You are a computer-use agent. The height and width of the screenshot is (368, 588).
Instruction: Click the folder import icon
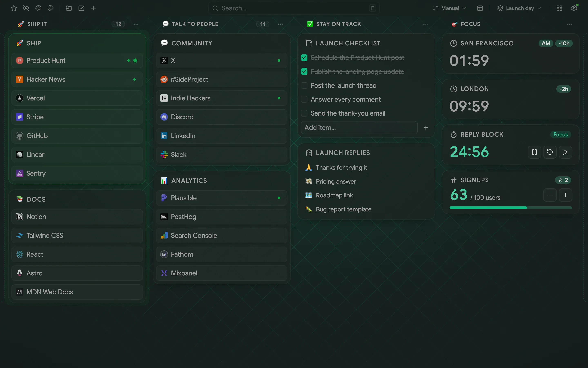pos(69,8)
